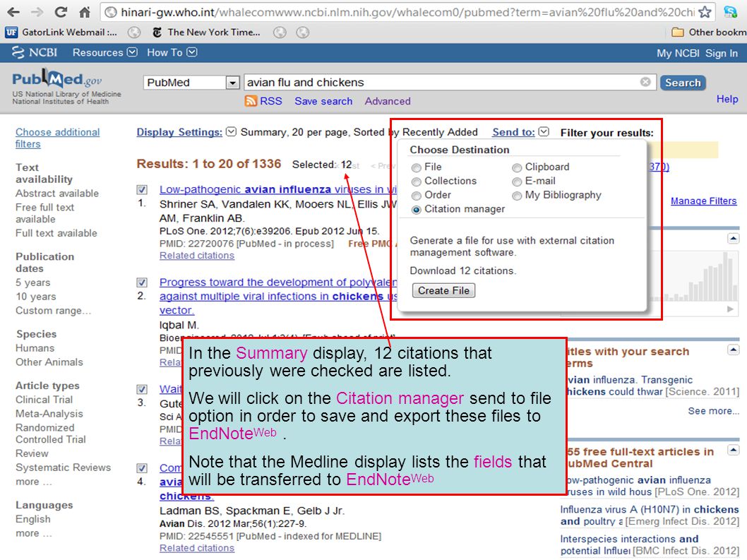Open Low-pathogenic avian influenza article title
Screen dimensions: 747x560
[x=278, y=190]
